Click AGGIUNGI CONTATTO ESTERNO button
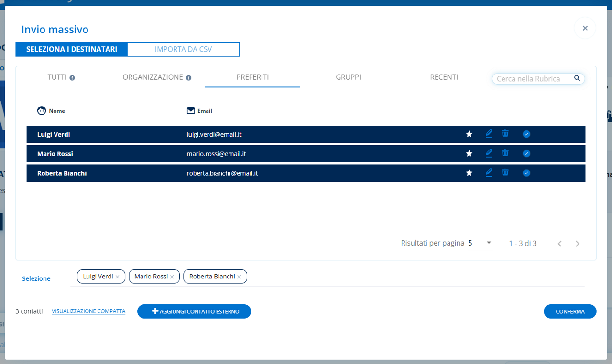Screen dimensions: 612x364 coord(194,311)
